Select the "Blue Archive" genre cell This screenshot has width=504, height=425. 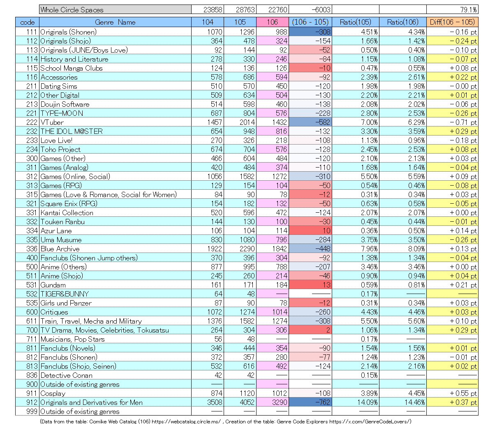point(115,249)
